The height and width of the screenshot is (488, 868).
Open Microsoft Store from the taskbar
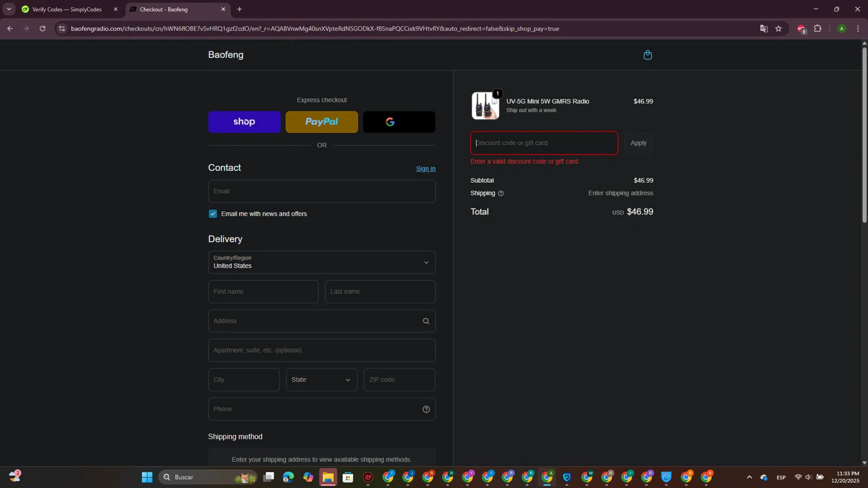[x=348, y=477]
